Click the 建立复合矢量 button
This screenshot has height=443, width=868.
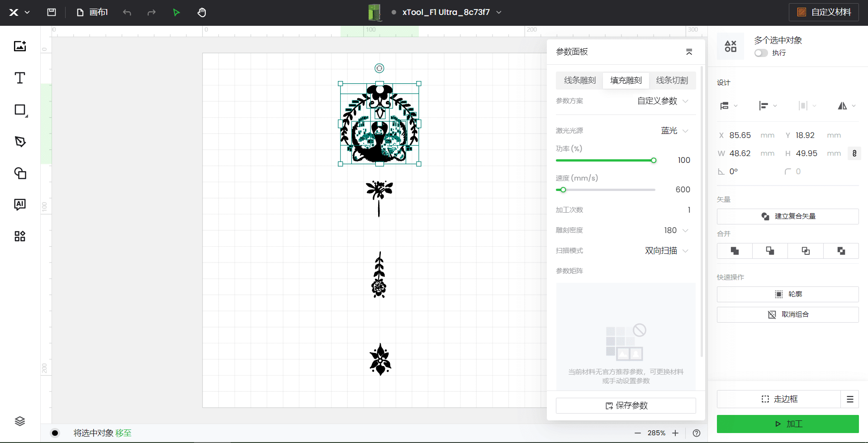click(x=788, y=216)
